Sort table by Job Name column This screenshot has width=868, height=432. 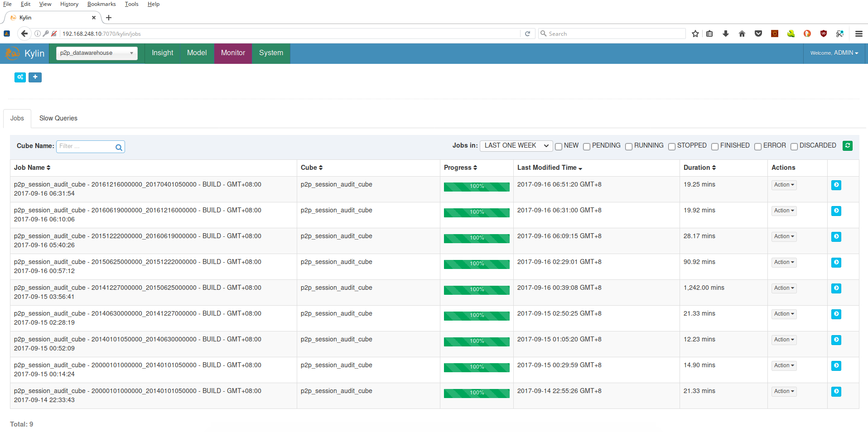pyautogui.click(x=32, y=168)
